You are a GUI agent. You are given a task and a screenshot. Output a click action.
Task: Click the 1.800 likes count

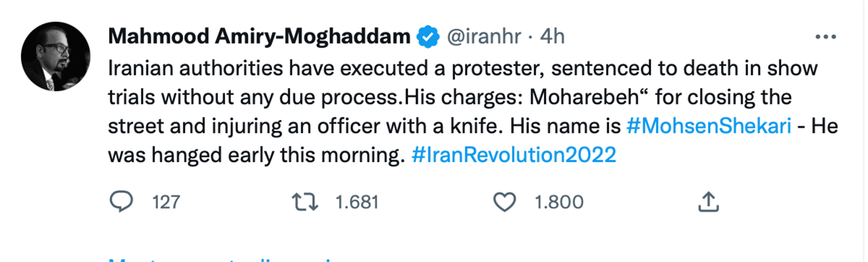[x=559, y=202]
